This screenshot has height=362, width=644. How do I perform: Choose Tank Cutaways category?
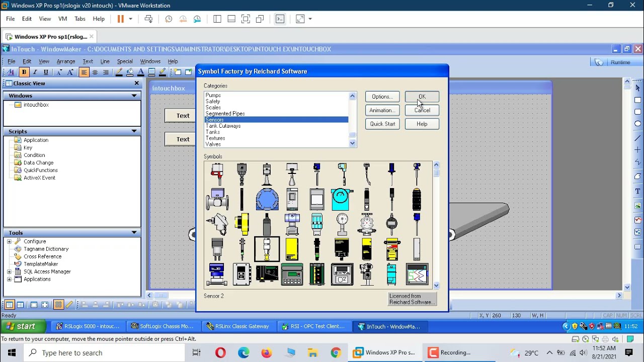coord(223,126)
